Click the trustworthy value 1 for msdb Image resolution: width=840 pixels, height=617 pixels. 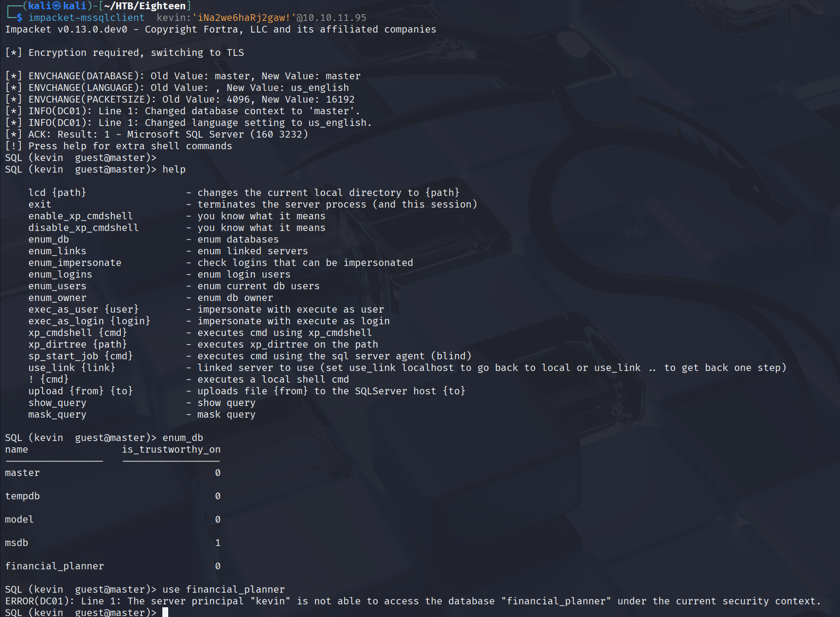[218, 543]
